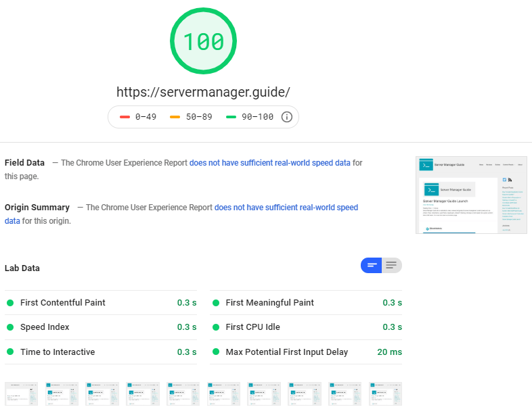
Task: Click the Time to Interactive metric row
Action: tap(101, 352)
